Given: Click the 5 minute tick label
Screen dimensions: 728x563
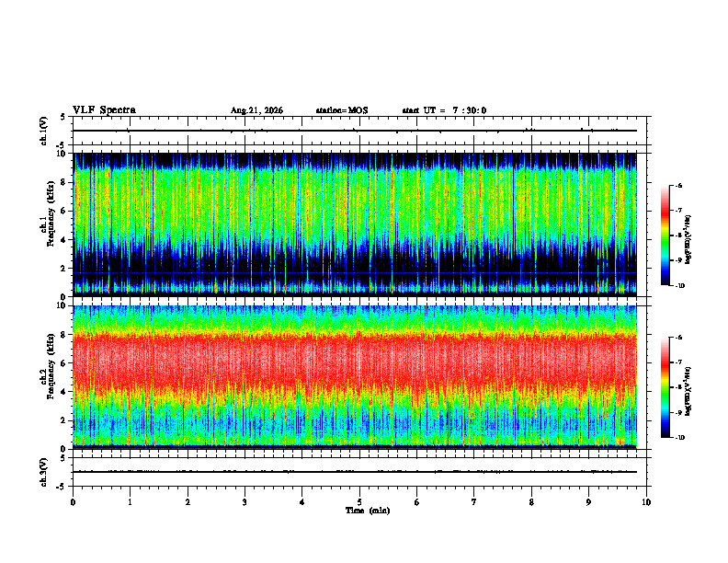Looking at the screenshot, I should point(359,502).
